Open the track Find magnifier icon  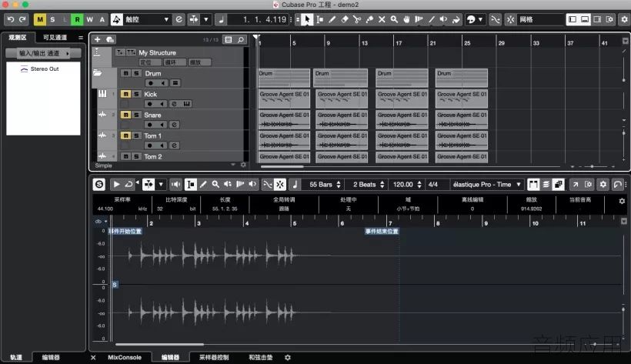coord(241,39)
